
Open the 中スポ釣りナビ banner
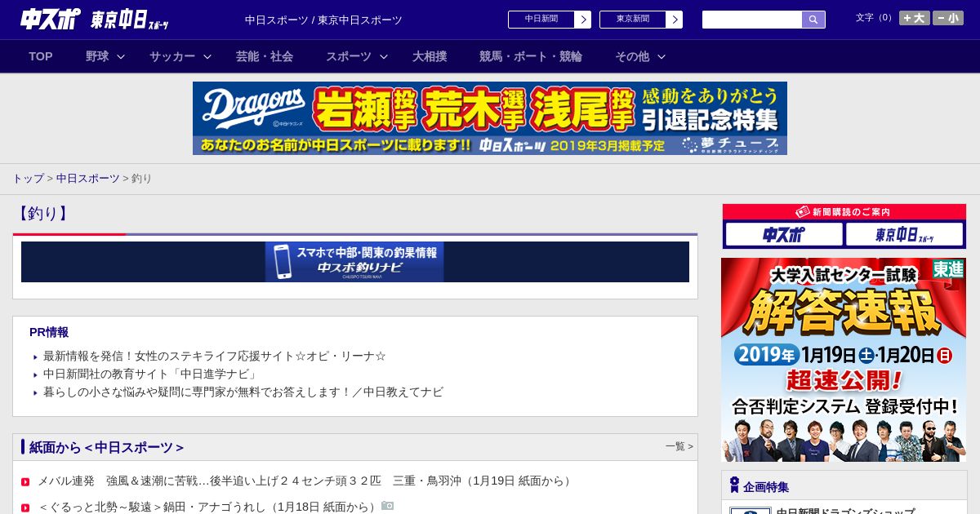click(354, 262)
